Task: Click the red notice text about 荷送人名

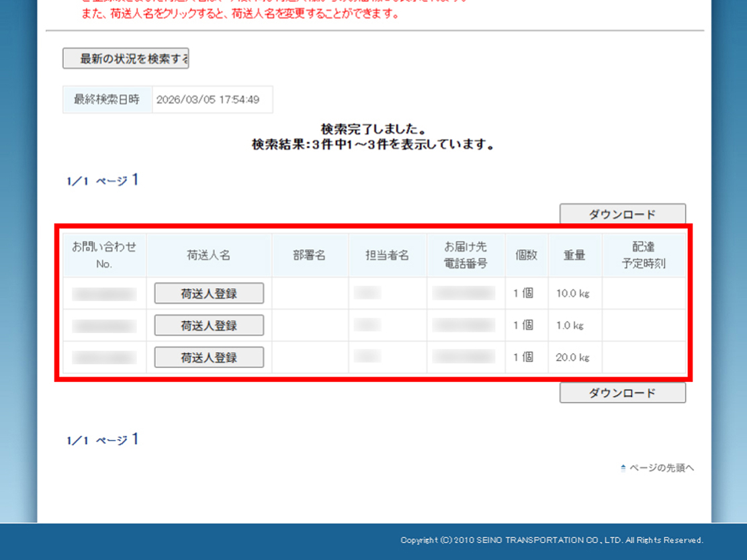Action: tap(240, 14)
